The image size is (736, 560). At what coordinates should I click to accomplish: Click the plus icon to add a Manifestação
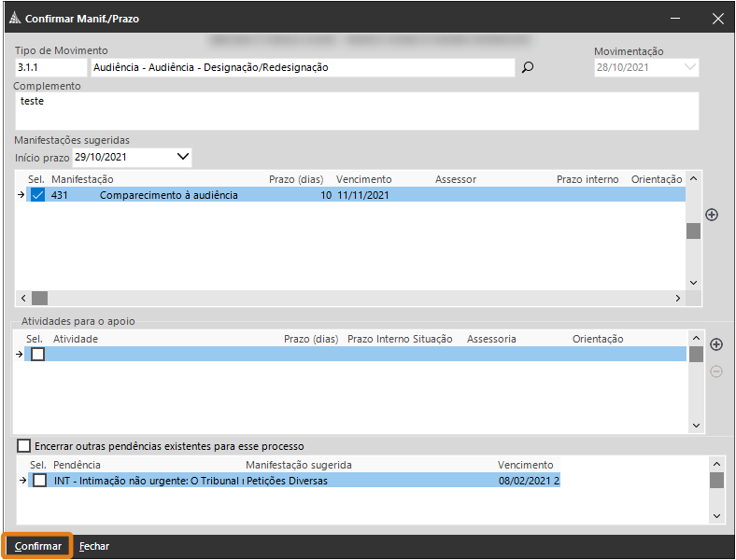pyautogui.click(x=712, y=215)
